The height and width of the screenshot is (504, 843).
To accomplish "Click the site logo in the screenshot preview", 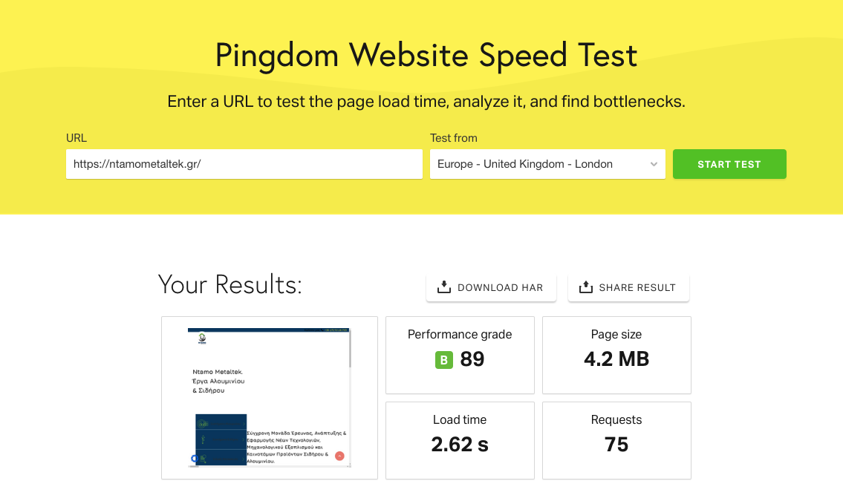I will [202, 338].
